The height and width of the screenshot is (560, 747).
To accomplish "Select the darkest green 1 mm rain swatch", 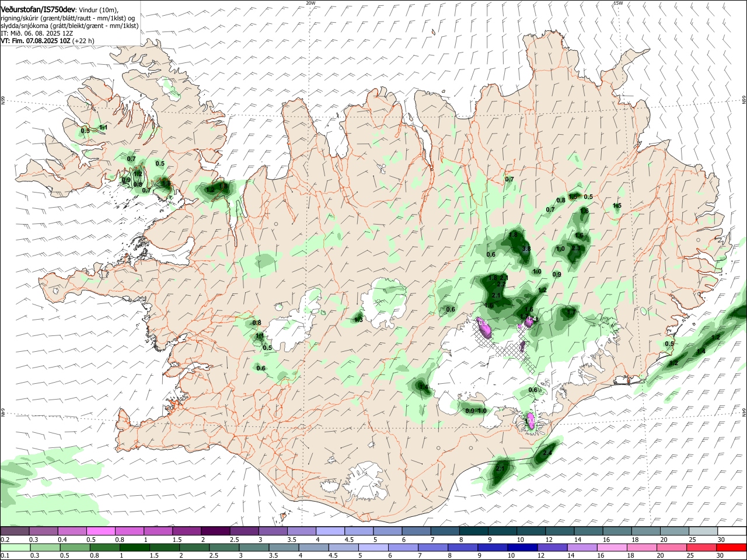I will pyautogui.click(x=135, y=547).
